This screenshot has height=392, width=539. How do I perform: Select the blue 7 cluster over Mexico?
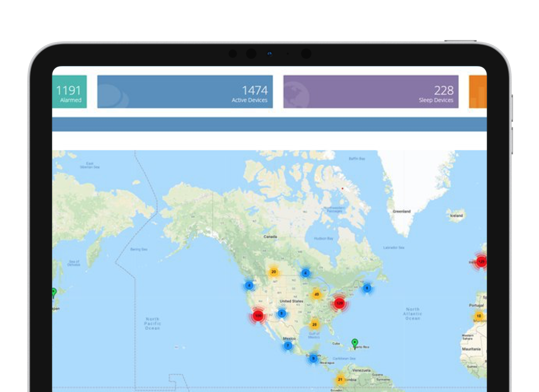tap(288, 345)
